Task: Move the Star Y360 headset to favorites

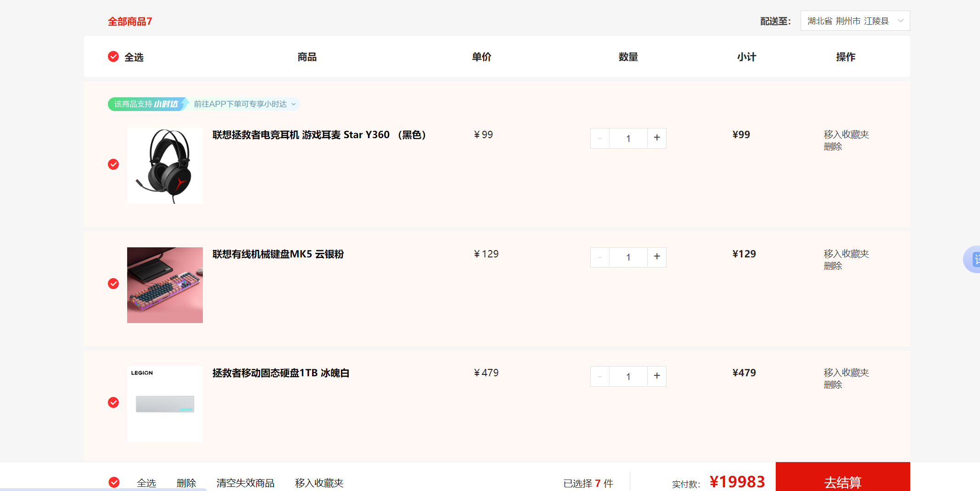Action: [x=846, y=134]
